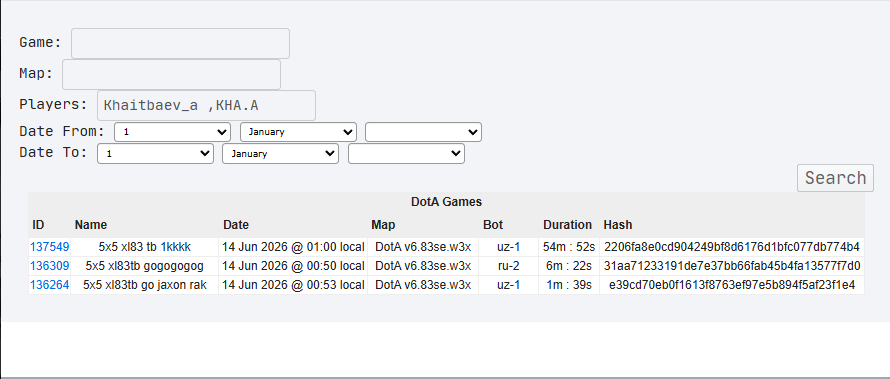Open the Date From month dropdown

point(299,132)
